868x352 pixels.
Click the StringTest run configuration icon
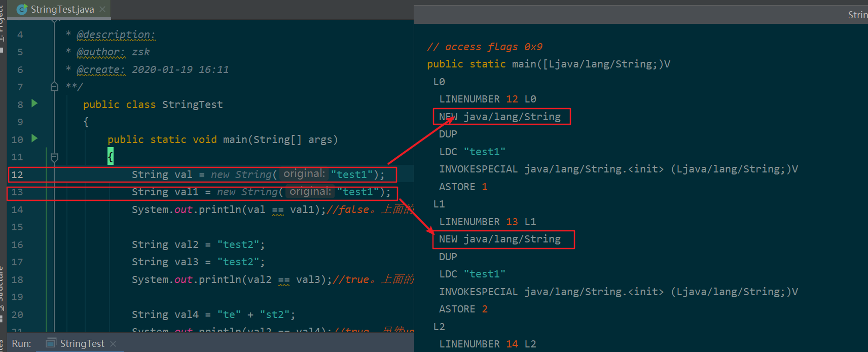coord(51,343)
